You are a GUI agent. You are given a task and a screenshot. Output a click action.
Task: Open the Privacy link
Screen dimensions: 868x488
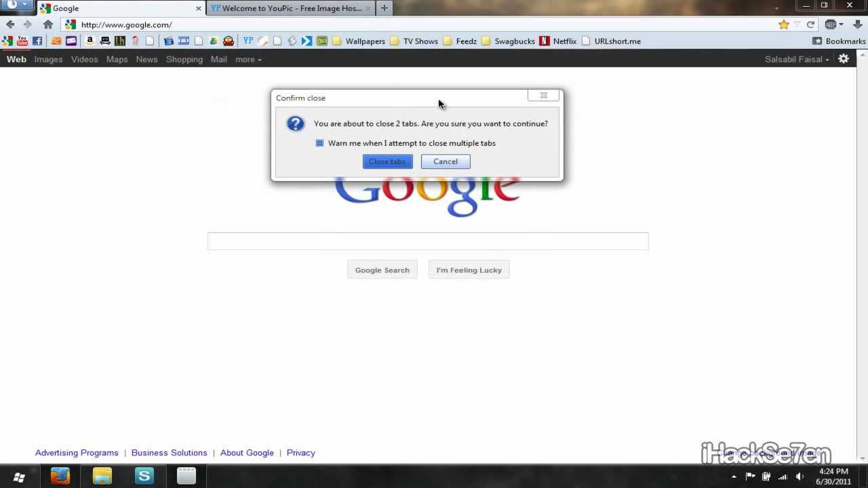click(x=301, y=453)
